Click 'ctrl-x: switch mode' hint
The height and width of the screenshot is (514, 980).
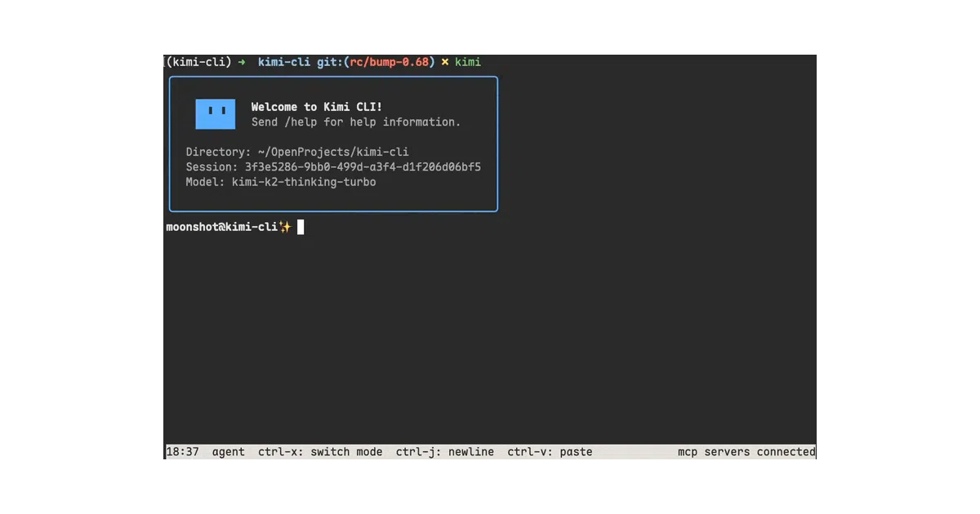(x=320, y=451)
